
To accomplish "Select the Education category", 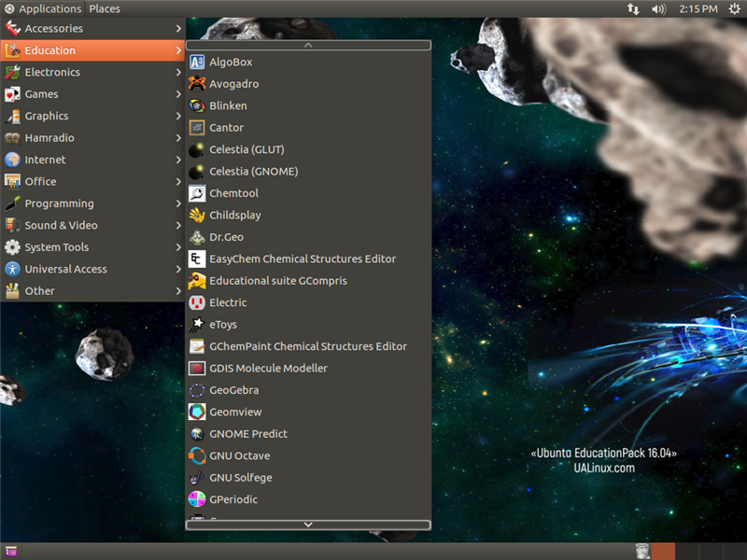I will pos(92,50).
